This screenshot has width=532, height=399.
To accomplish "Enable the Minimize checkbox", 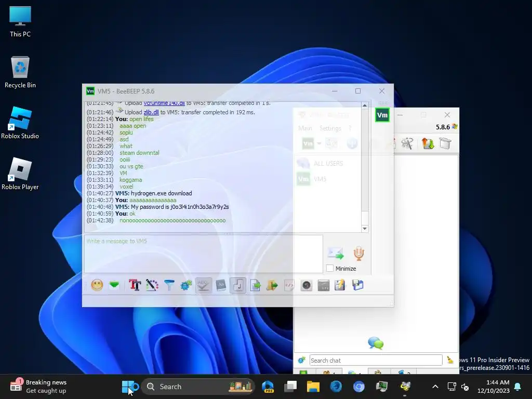I will click(330, 269).
